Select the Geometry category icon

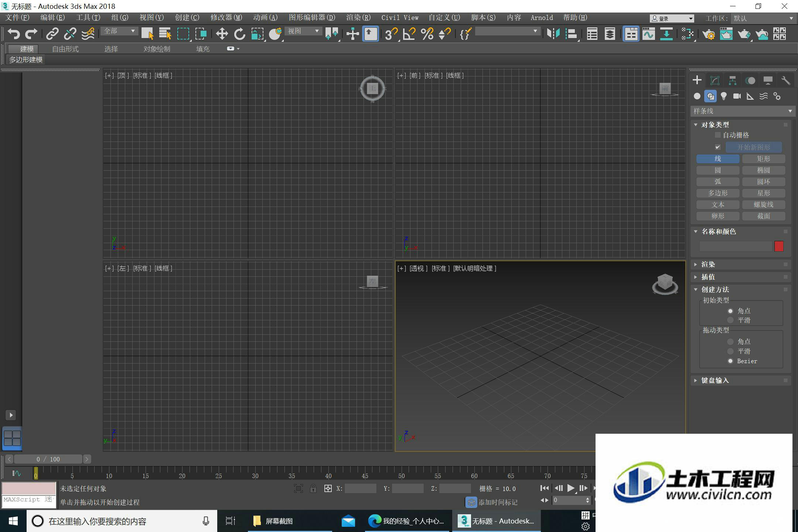tap(697, 96)
